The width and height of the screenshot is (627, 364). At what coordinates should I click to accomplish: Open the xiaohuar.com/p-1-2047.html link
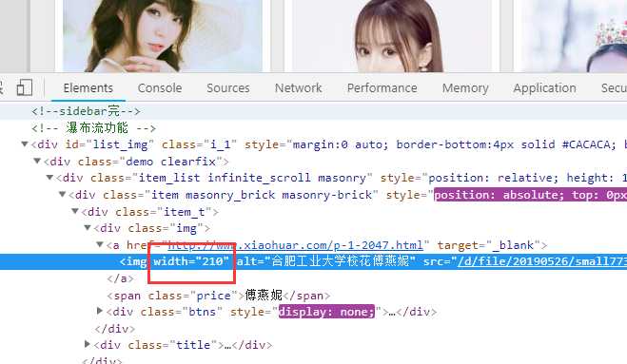(x=295, y=245)
